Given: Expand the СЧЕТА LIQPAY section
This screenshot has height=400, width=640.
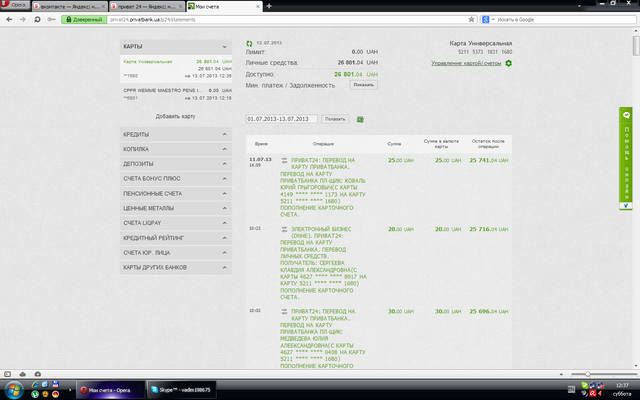Looking at the screenshot, I should [x=176, y=223].
